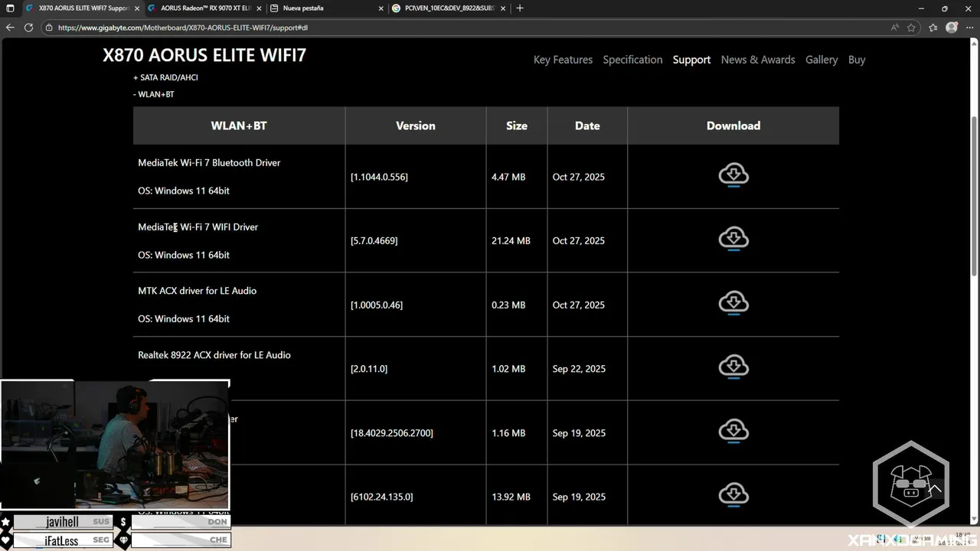Select version text [1.1044.0.556]
The height and width of the screenshot is (551, 980).
coord(379,177)
